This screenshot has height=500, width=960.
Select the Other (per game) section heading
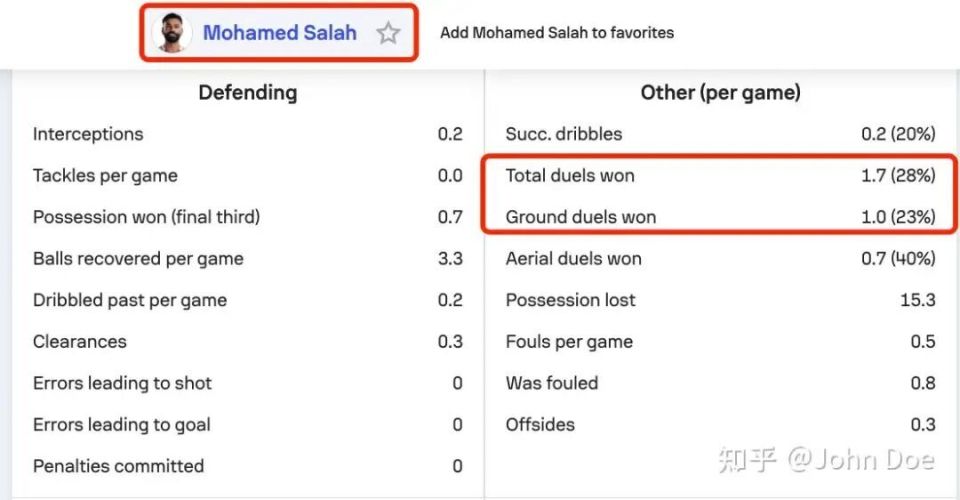click(x=721, y=92)
